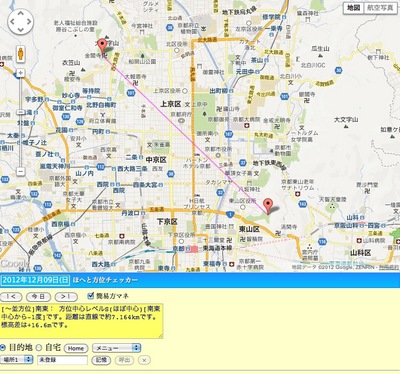Viewport: 400px width, 374px height.
Task: Click the Home button
Action: pyautogui.click(x=76, y=348)
